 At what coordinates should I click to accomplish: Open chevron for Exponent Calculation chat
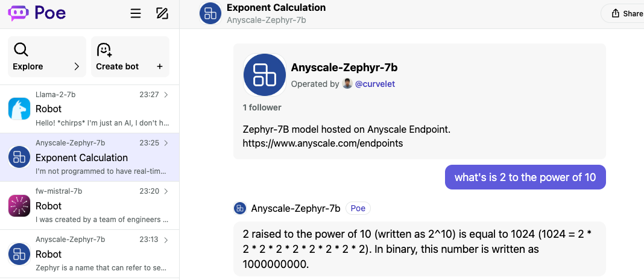click(x=166, y=143)
